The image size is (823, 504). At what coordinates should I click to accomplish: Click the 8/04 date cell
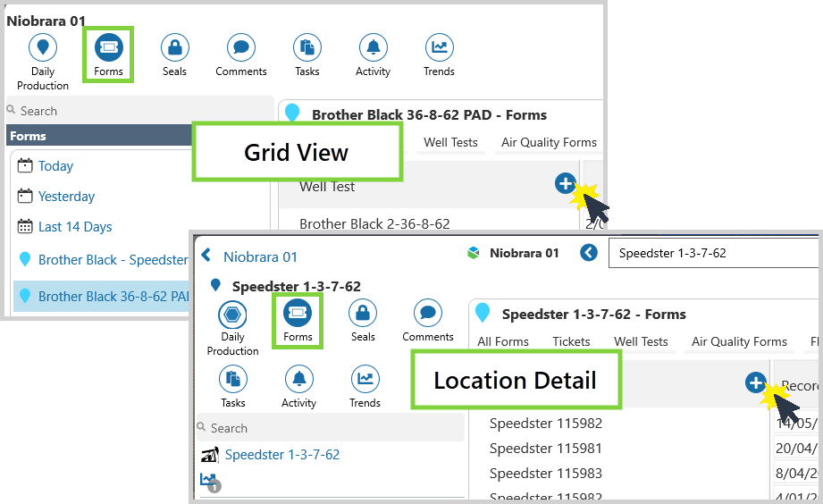click(796, 474)
